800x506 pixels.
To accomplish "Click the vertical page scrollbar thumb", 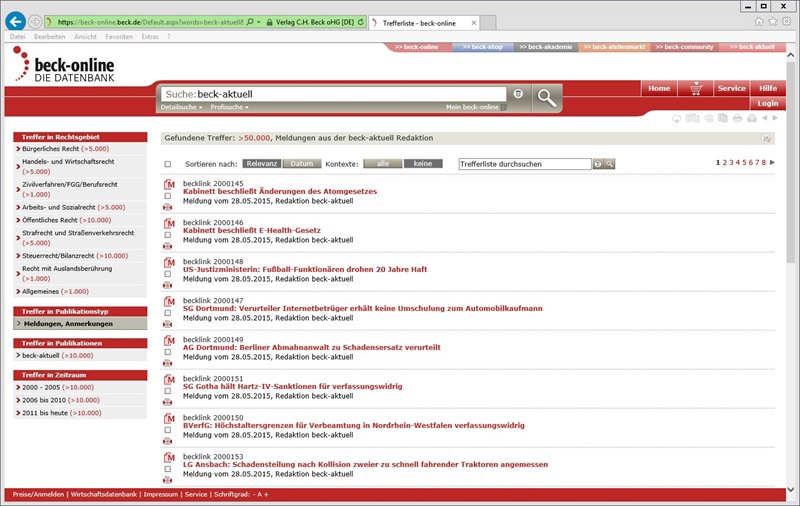I will click(x=790, y=163).
